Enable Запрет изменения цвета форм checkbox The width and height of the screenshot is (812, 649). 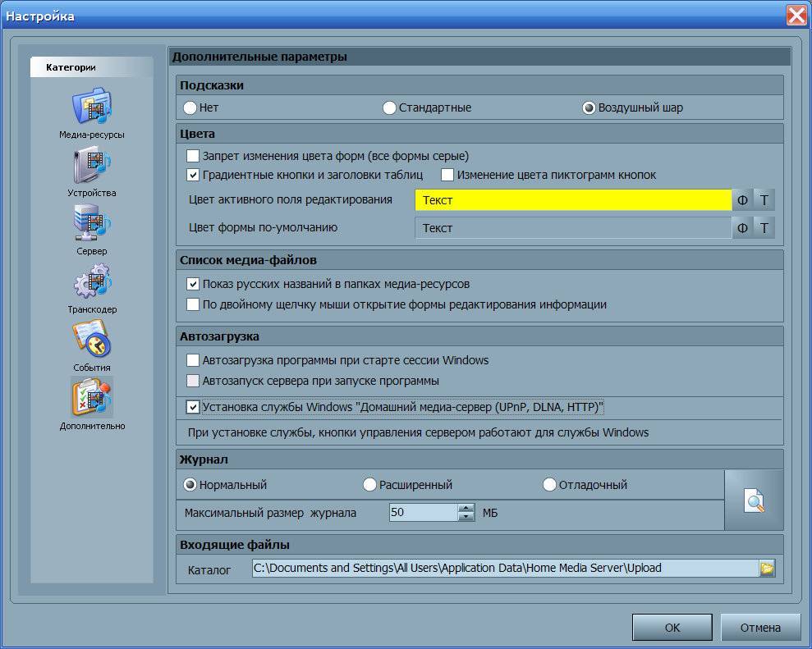(x=193, y=156)
